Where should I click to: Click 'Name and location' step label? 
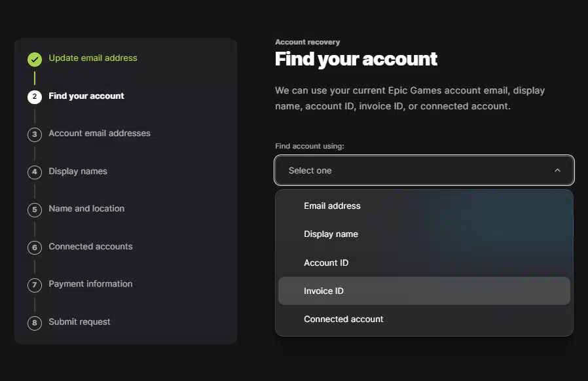click(86, 208)
